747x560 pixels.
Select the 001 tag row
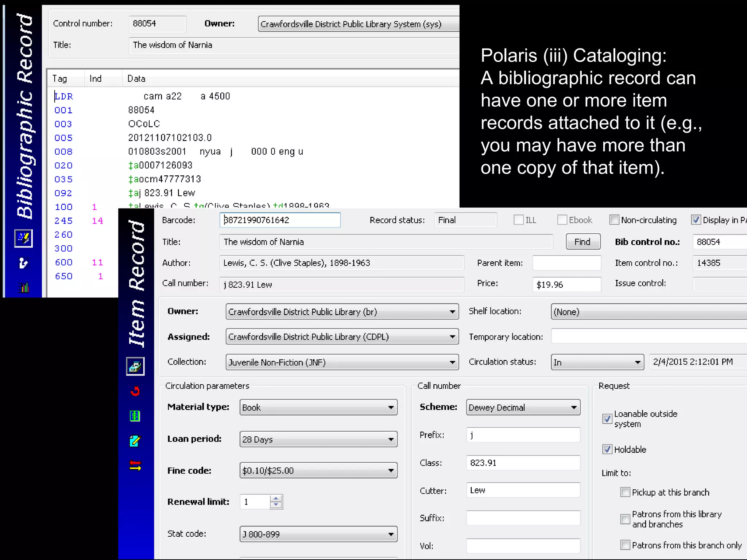click(x=253, y=110)
